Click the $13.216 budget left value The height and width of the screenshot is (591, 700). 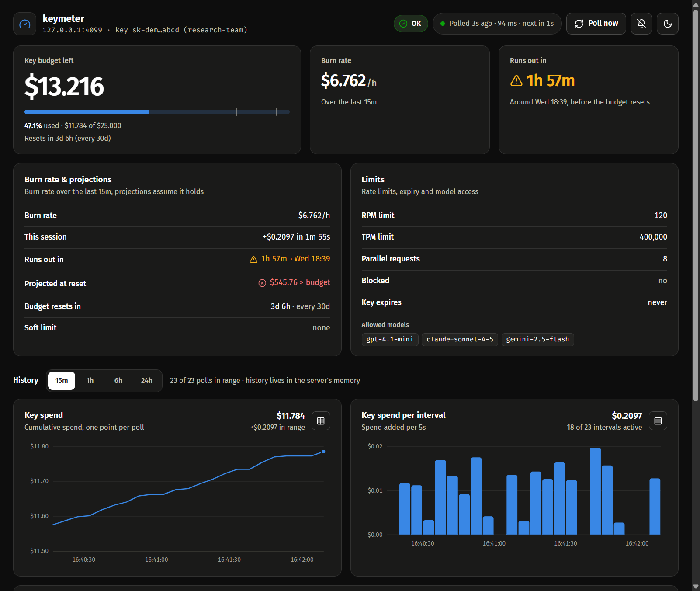coord(64,86)
